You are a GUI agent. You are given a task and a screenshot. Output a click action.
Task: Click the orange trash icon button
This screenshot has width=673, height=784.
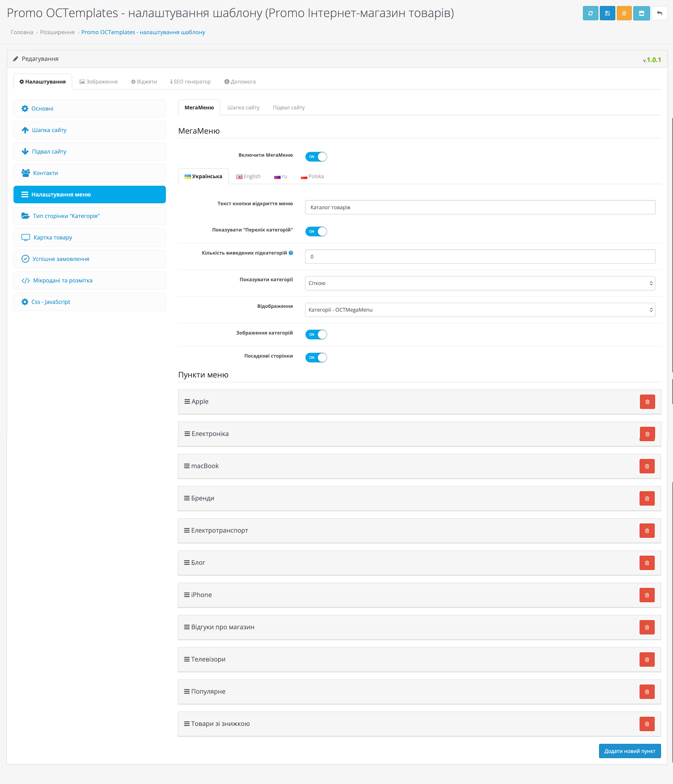tap(624, 13)
